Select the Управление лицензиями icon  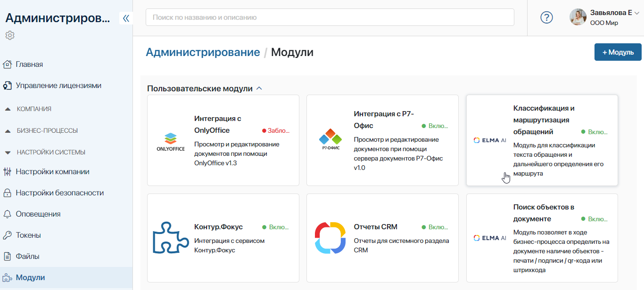pos(8,85)
